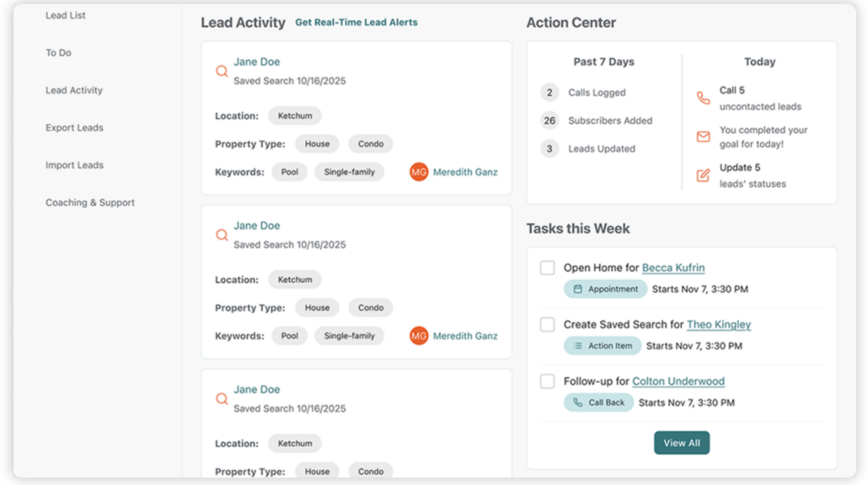This screenshot has width=868, height=485.
Task: Go to Coaching & Support in sidebar
Action: [90, 202]
